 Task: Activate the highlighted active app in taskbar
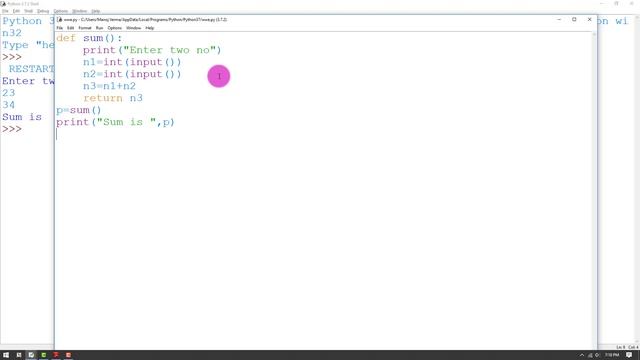[31, 355]
